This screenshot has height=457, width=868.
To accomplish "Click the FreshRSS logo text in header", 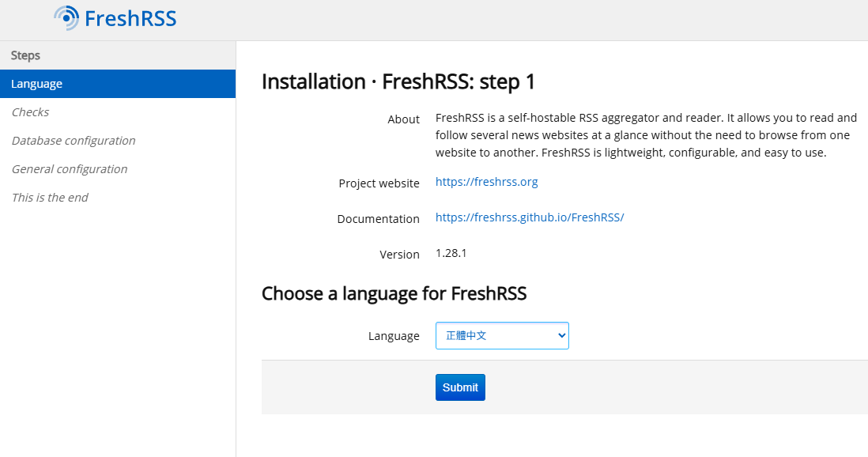I will [x=130, y=18].
